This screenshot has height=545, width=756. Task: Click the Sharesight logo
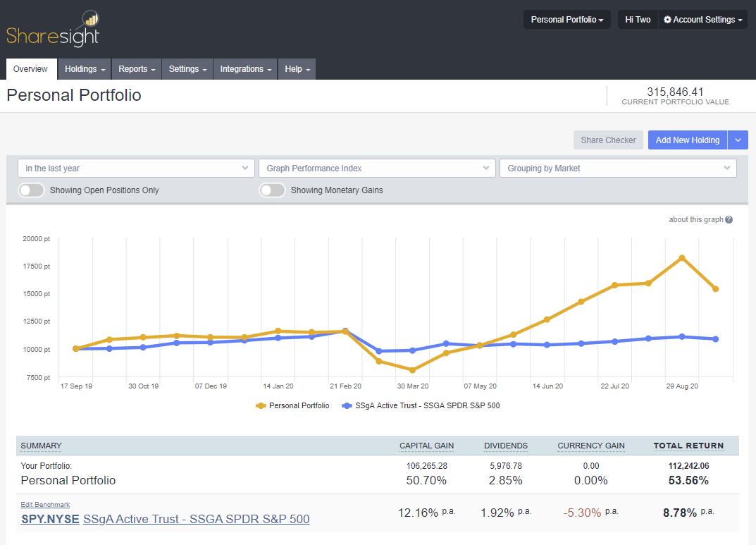tap(53, 29)
